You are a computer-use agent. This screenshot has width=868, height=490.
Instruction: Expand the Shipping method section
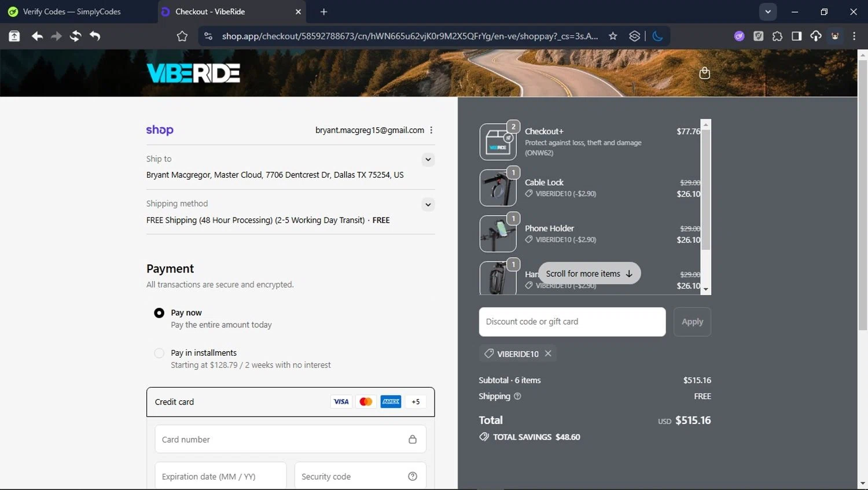428,204
